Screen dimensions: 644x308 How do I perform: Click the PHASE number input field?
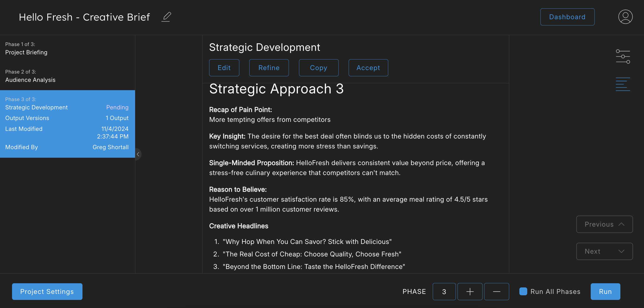tap(444, 291)
